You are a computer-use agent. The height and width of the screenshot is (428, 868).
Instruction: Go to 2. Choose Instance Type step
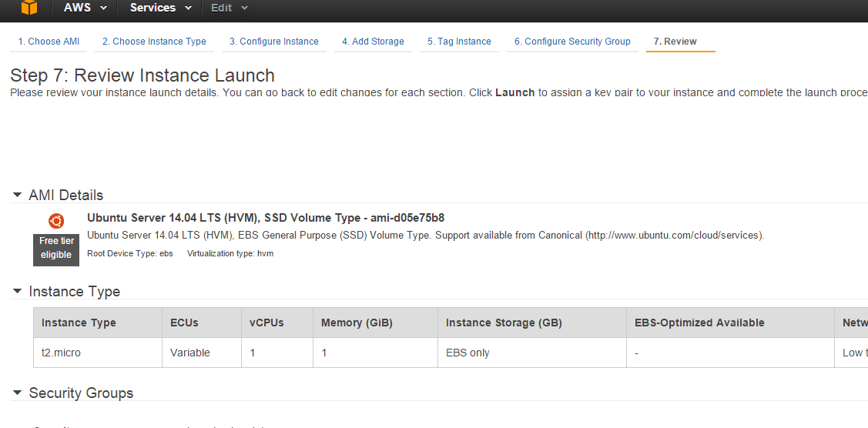(154, 42)
